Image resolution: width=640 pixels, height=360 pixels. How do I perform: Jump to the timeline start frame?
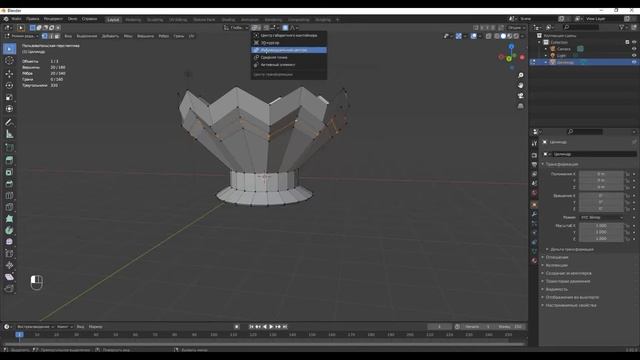[x=251, y=327]
